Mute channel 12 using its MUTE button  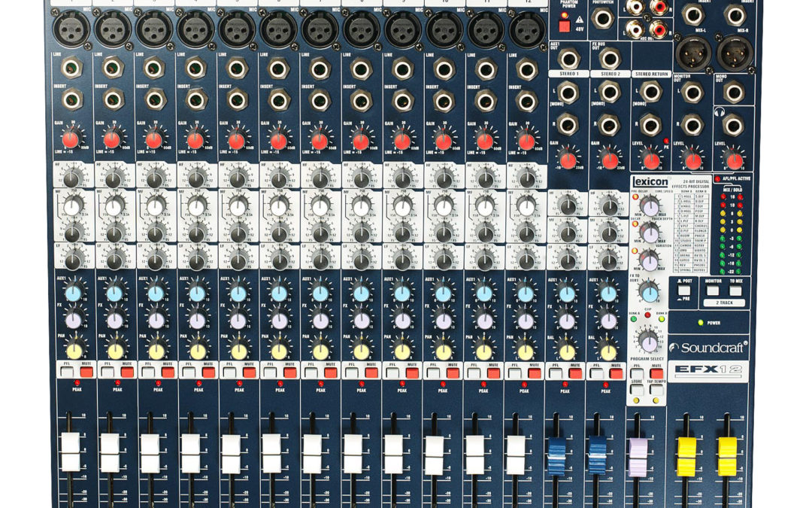(533, 373)
